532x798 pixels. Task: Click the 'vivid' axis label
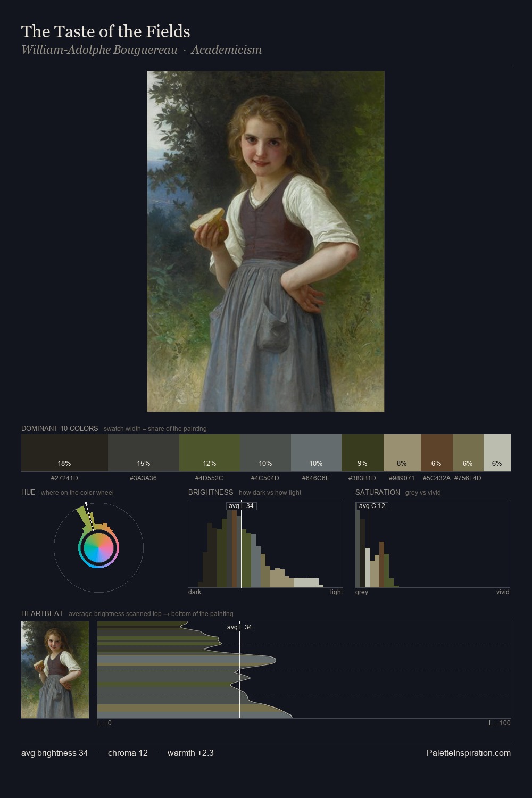pyautogui.click(x=503, y=592)
